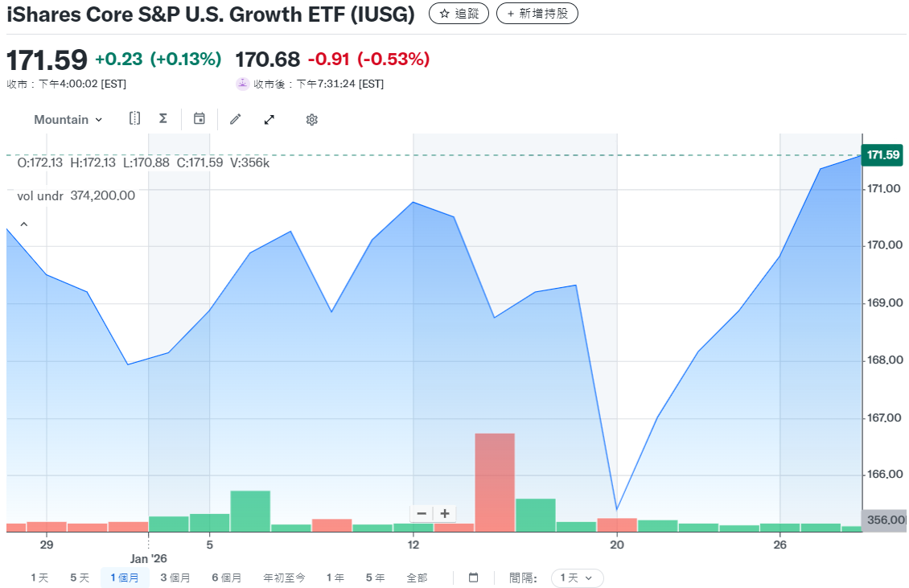The image size is (909, 588).
Task: Click the events calendar icon in the chart toolbar
Action: coord(199,119)
